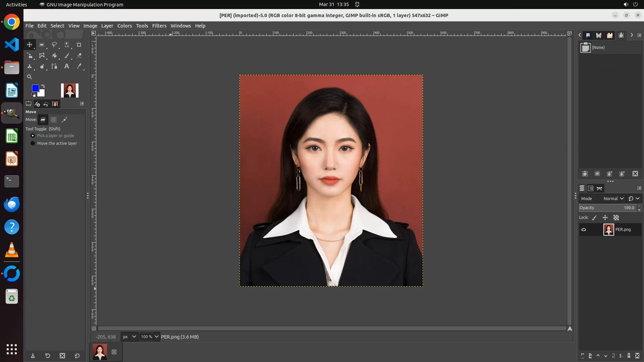
Task: Select the Bucket Fill tool
Action: click(x=54, y=56)
